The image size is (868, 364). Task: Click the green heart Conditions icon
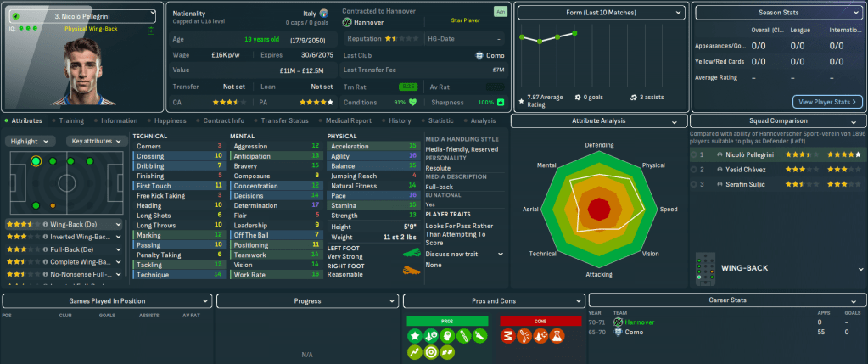[x=413, y=102]
